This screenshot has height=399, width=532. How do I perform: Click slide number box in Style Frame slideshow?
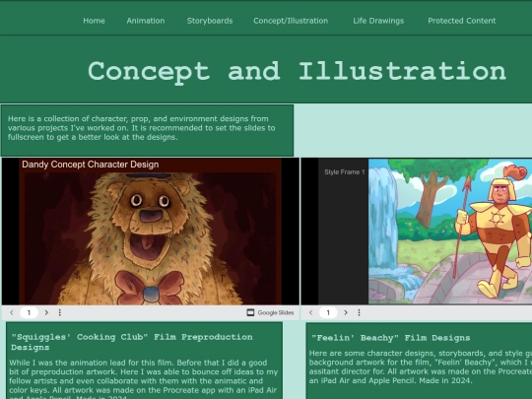click(328, 312)
